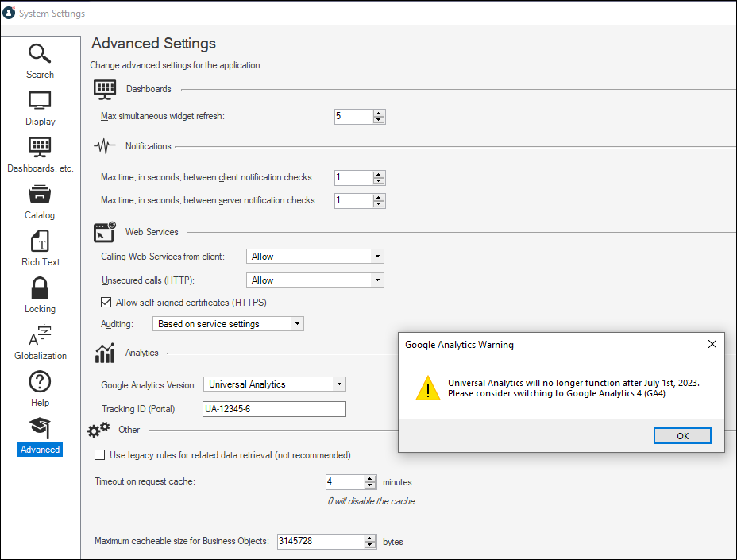The image size is (737, 560).
Task: Select the Advanced graduation cap tab
Action: coord(40,436)
